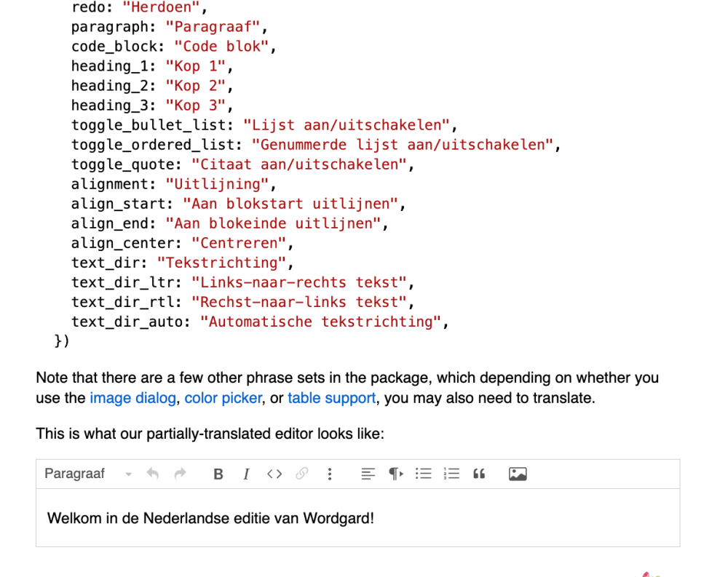This screenshot has width=728, height=577.
Task: Click the string "Aan blokstart uitlijnen"
Action: 290,203
